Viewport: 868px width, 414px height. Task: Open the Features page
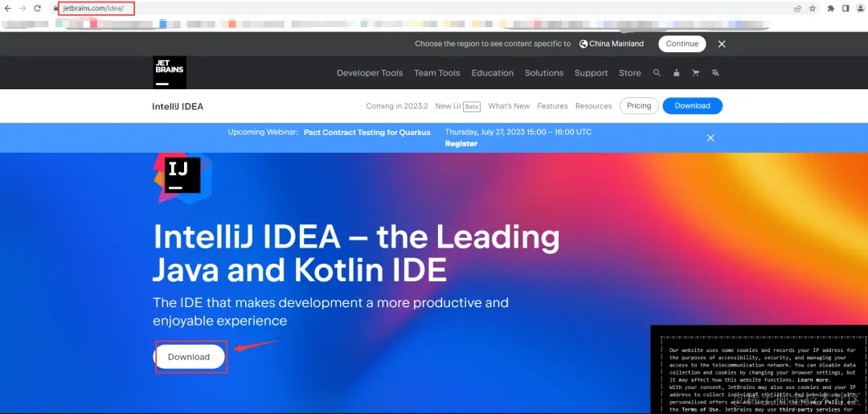click(552, 106)
